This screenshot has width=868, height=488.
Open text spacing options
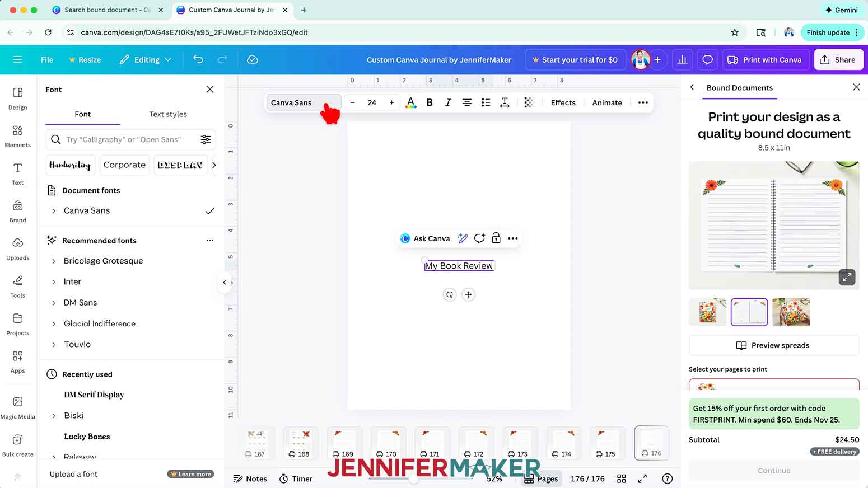505,102
